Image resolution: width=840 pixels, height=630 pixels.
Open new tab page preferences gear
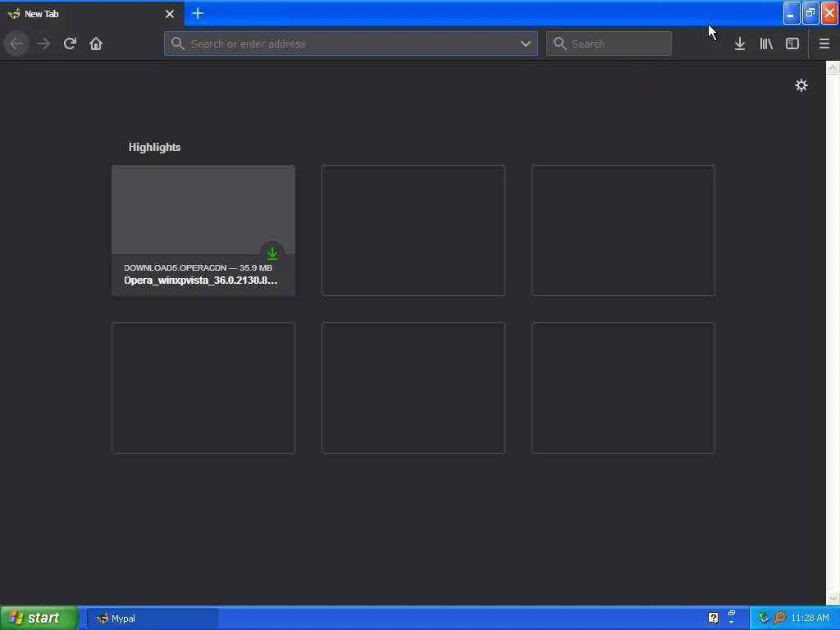coord(801,85)
